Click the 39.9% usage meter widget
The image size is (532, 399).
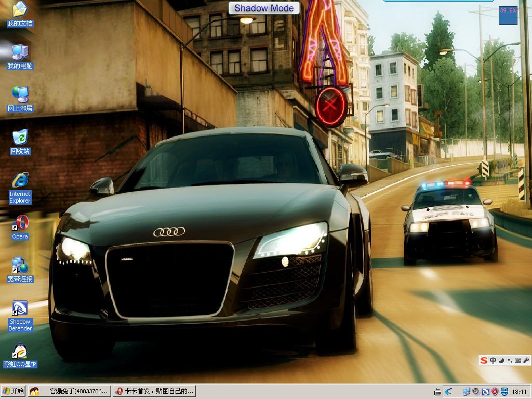tap(508, 15)
